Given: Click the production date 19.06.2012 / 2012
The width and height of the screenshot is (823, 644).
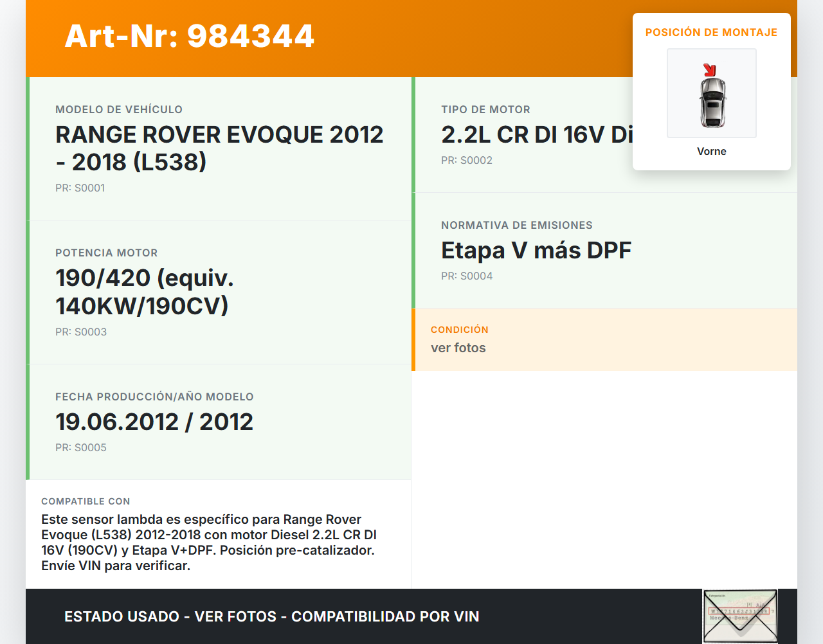Looking at the screenshot, I should (x=154, y=422).
